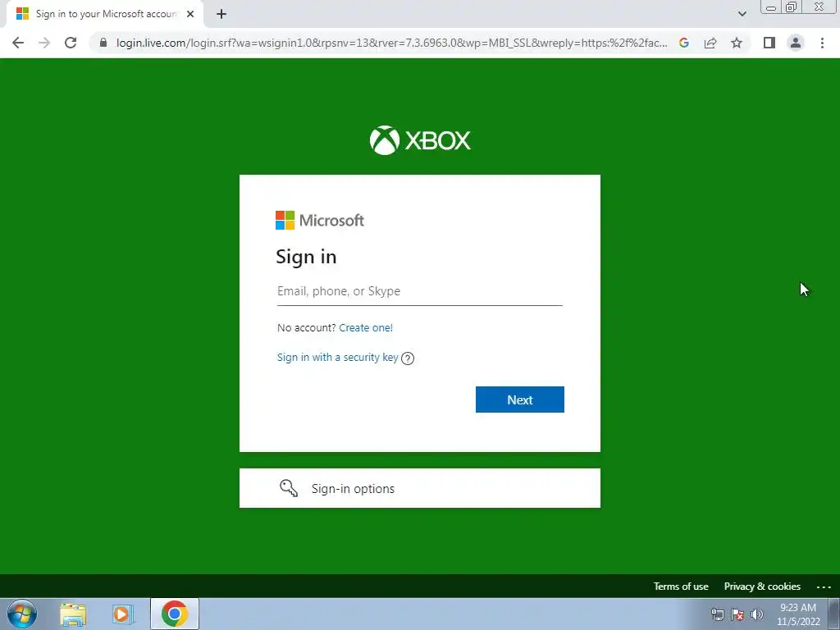Screen dimensions: 840x630
Task: Expand the footer ellipsis menu
Action: coord(824,587)
